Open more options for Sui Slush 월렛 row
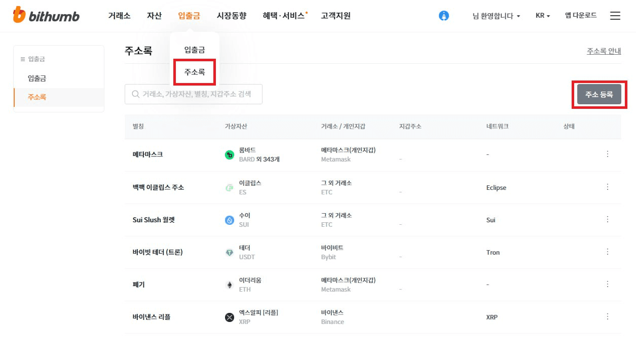This screenshot has width=636, height=364. click(x=608, y=219)
